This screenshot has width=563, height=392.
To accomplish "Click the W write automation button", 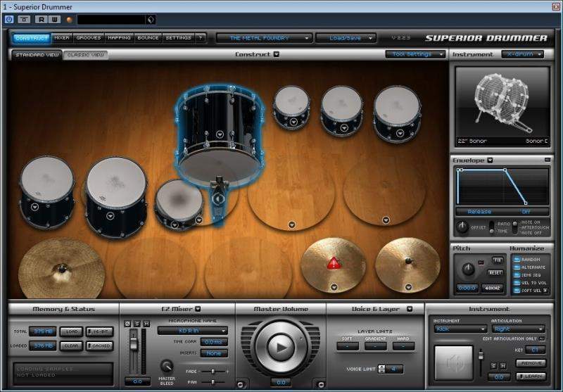I will tap(55, 20).
